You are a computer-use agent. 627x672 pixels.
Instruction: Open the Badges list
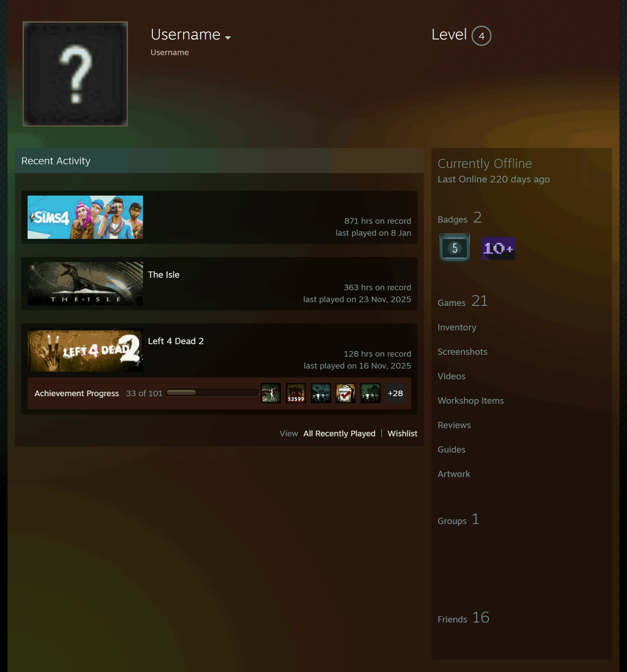[x=460, y=218]
